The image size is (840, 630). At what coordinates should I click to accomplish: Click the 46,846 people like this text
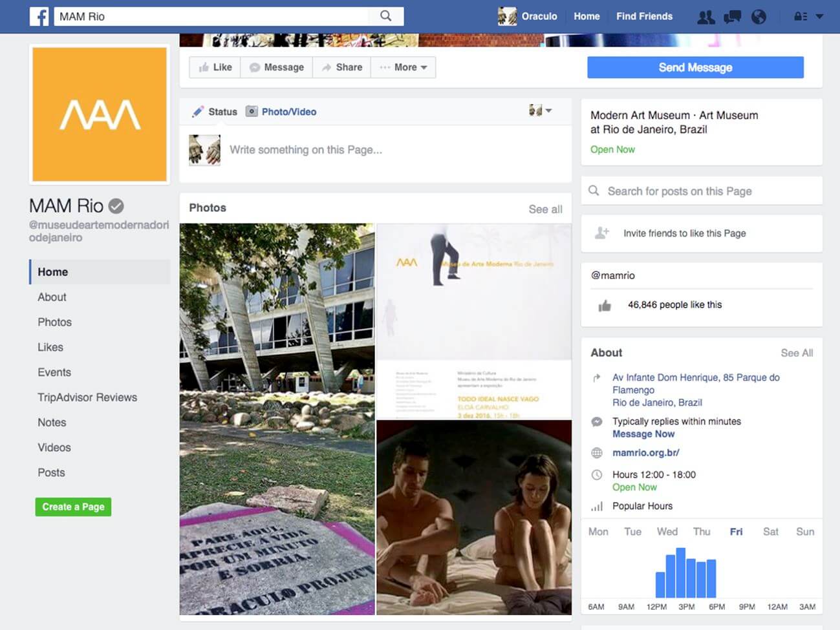point(674,305)
